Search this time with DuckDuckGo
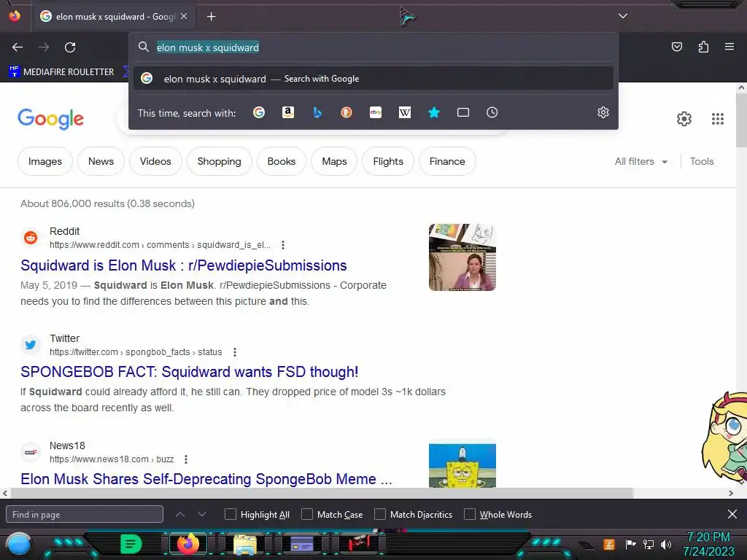Image resolution: width=747 pixels, height=560 pixels. click(x=347, y=112)
